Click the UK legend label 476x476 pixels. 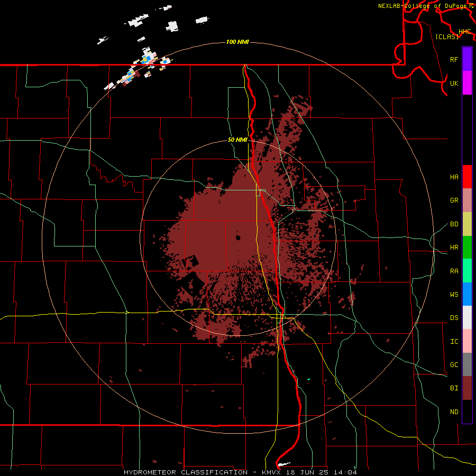(454, 83)
